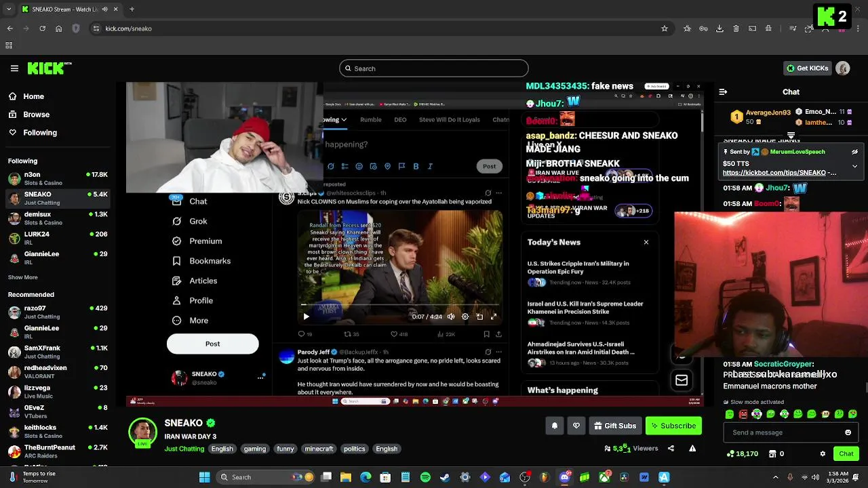The height and width of the screenshot is (488, 868).
Task: Open the emote picker smiley icon
Action: [x=848, y=432]
